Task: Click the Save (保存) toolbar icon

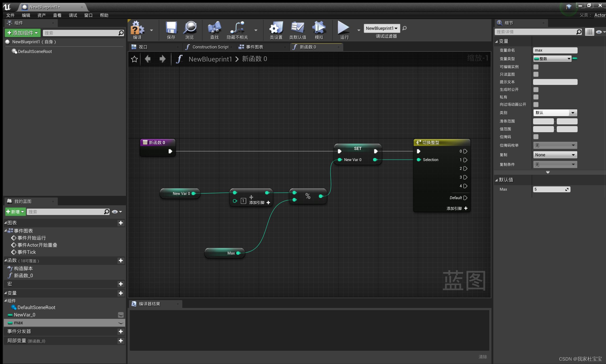Action: pos(171,28)
